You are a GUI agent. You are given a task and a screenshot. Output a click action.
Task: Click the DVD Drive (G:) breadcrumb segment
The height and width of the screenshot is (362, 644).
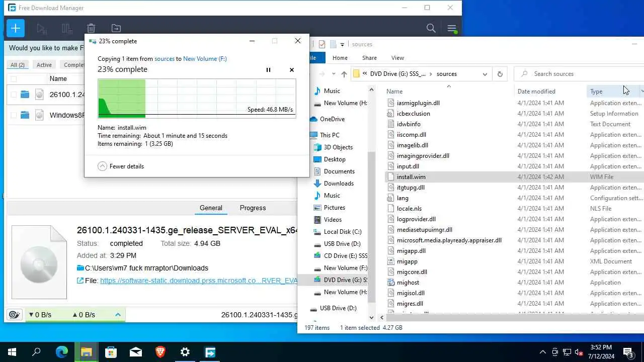tap(397, 74)
